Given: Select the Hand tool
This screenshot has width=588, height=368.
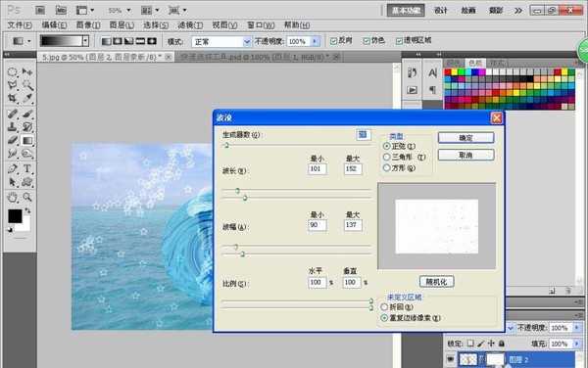Looking at the screenshot, I should pos(13,197).
